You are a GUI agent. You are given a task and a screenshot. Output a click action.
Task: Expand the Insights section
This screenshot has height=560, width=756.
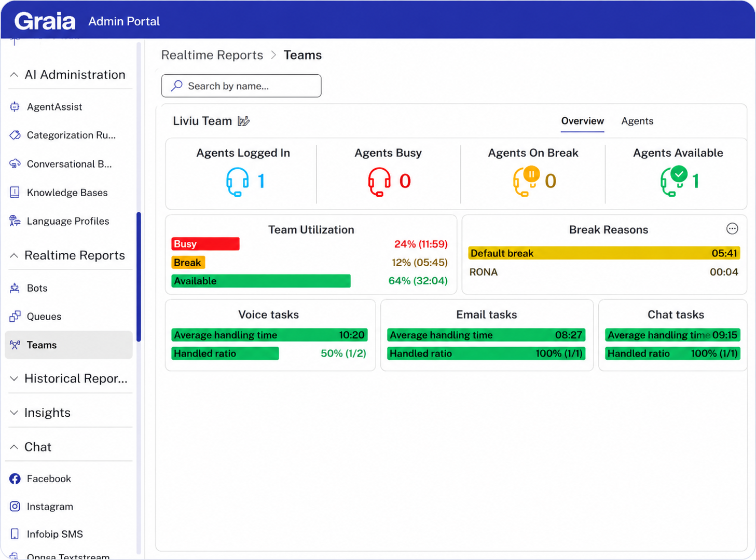(x=14, y=413)
